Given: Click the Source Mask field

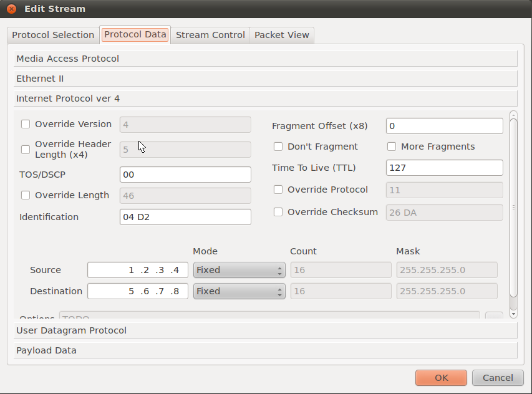Looking at the screenshot, I should click(447, 270).
